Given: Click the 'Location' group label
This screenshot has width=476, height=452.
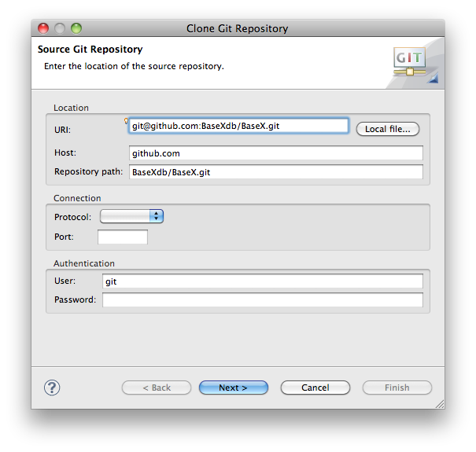Looking at the screenshot, I should [x=71, y=108].
